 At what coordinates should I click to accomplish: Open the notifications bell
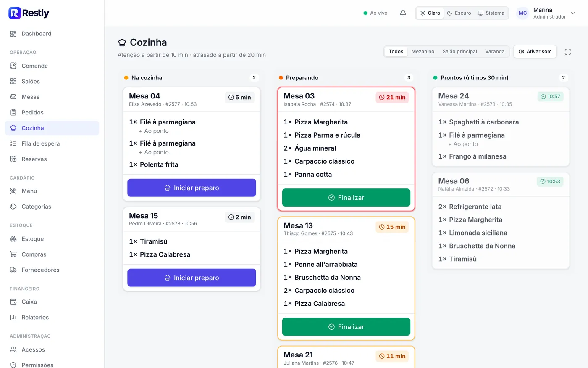[403, 13]
